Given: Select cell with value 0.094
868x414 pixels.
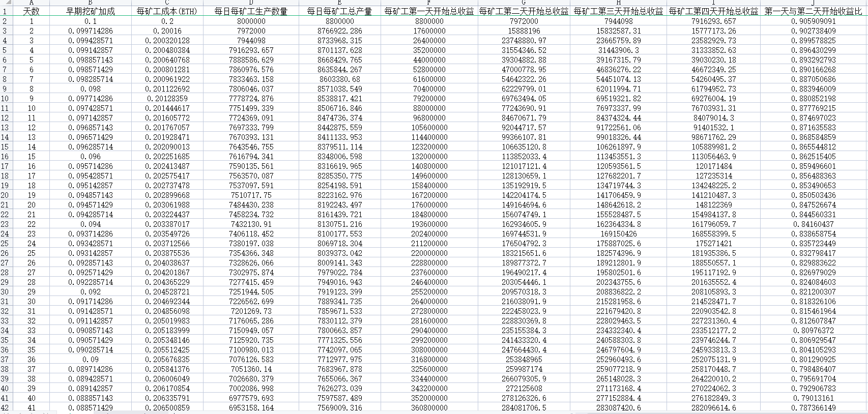Looking at the screenshot, I should tap(91, 224).
